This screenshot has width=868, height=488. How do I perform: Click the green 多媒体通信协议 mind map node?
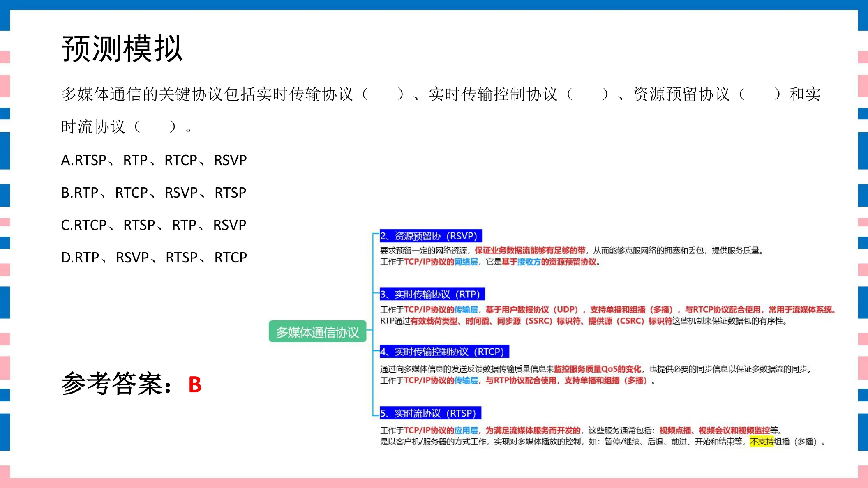click(317, 331)
